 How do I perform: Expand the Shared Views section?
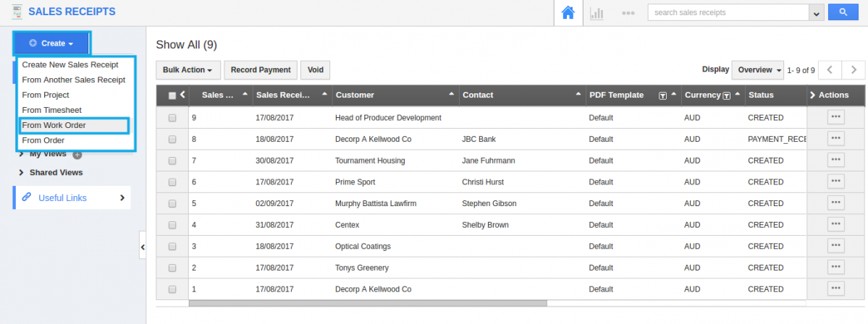click(55, 172)
